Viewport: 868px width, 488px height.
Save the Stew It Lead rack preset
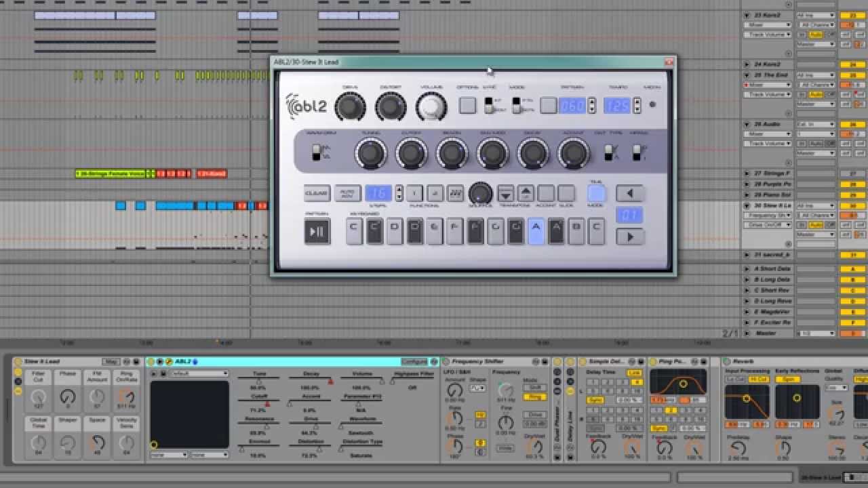click(x=136, y=362)
